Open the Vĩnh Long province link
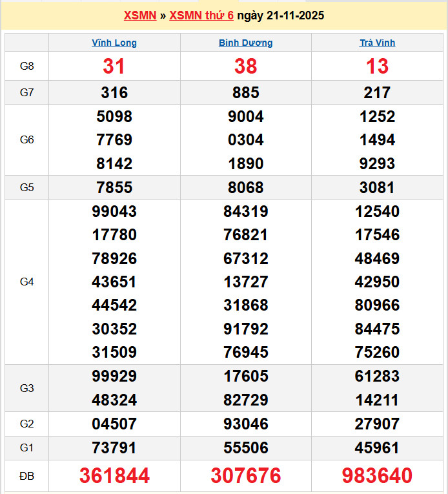Viewport: 448px width, 494px height. [x=114, y=43]
